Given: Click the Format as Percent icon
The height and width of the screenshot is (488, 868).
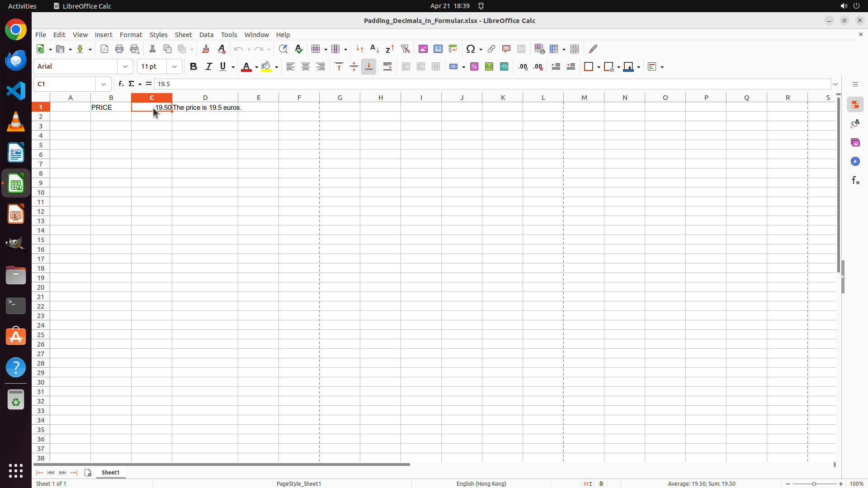Looking at the screenshot, I should tap(474, 66).
